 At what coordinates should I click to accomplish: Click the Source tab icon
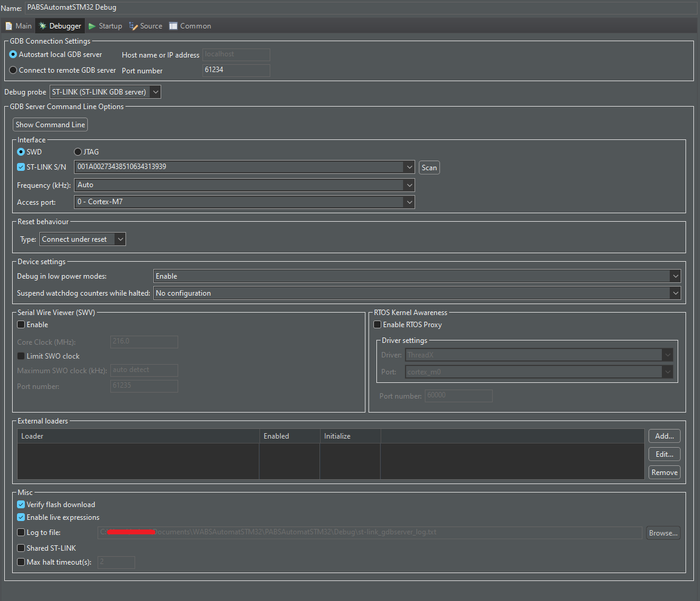click(x=134, y=25)
